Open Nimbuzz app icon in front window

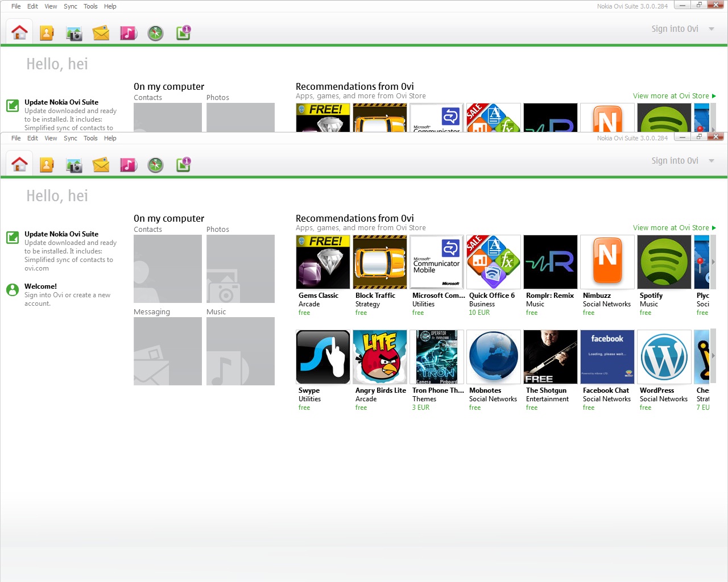point(607,262)
